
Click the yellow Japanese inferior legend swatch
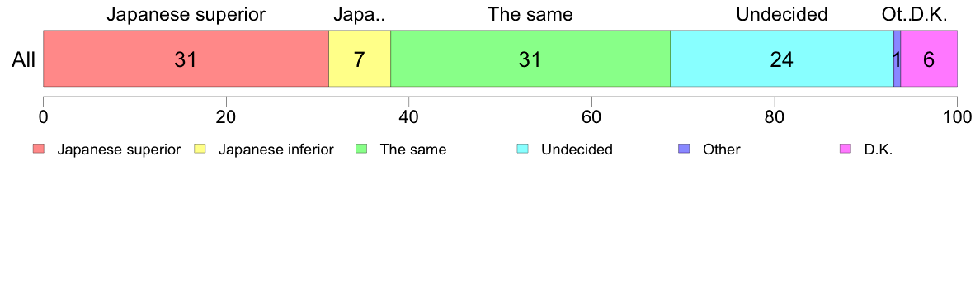point(200,150)
